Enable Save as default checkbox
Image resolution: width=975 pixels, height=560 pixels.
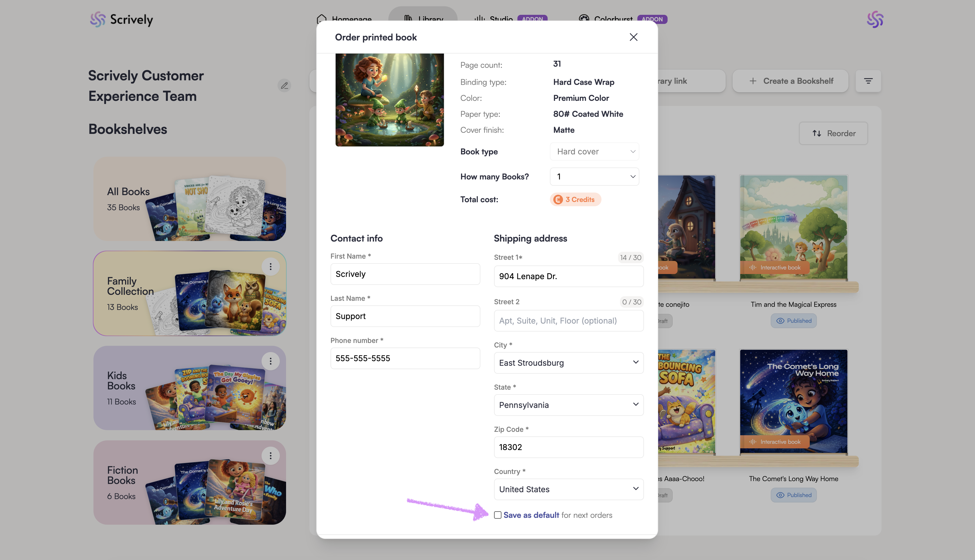click(x=498, y=515)
